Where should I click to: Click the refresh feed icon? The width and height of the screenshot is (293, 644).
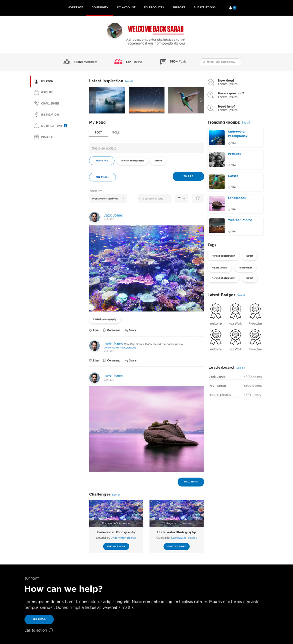[x=198, y=198]
